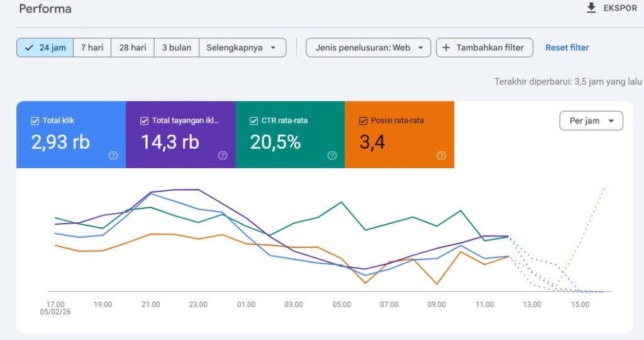This screenshot has height=340, width=644.
Task: Click the 21.00 axis label
Action: click(x=151, y=305)
